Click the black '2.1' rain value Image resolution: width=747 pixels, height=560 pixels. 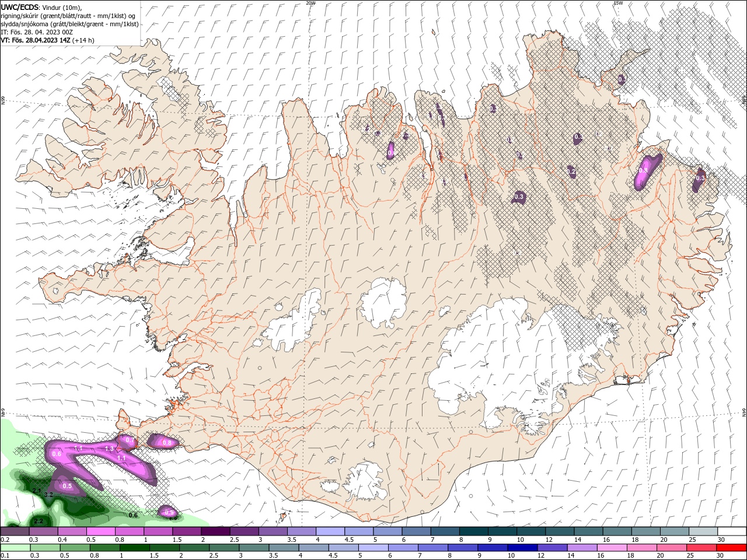tap(37, 491)
